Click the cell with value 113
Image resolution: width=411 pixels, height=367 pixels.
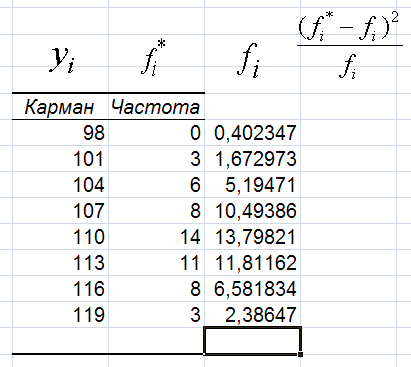pos(60,263)
